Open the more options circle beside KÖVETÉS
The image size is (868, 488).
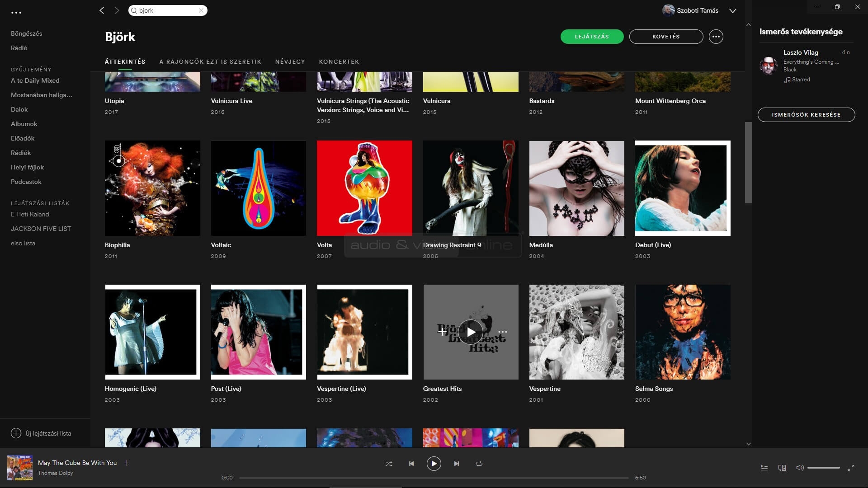[716, 37]
